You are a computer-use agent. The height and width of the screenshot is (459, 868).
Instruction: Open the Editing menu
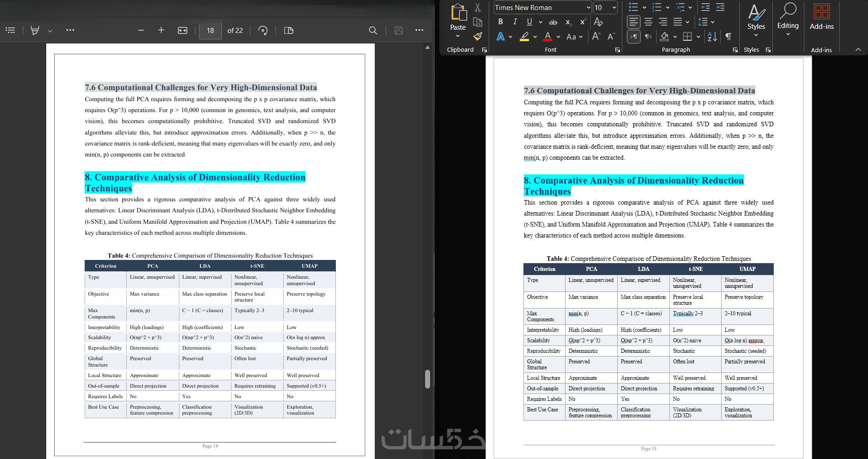[788, 20]
